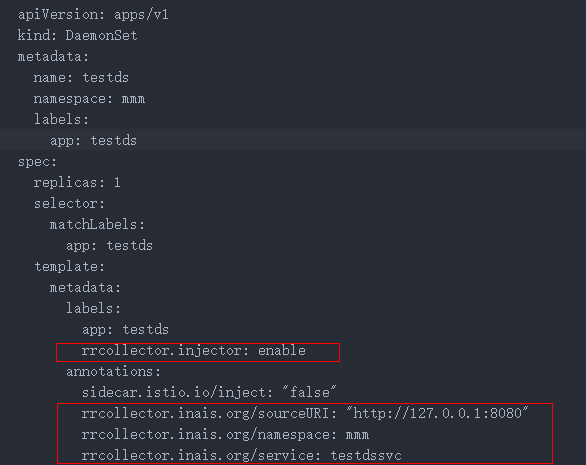This screenshot has width=586, height=465.
Task: Click the 'matchLabels:' key
Action: (x=97, y=225)
